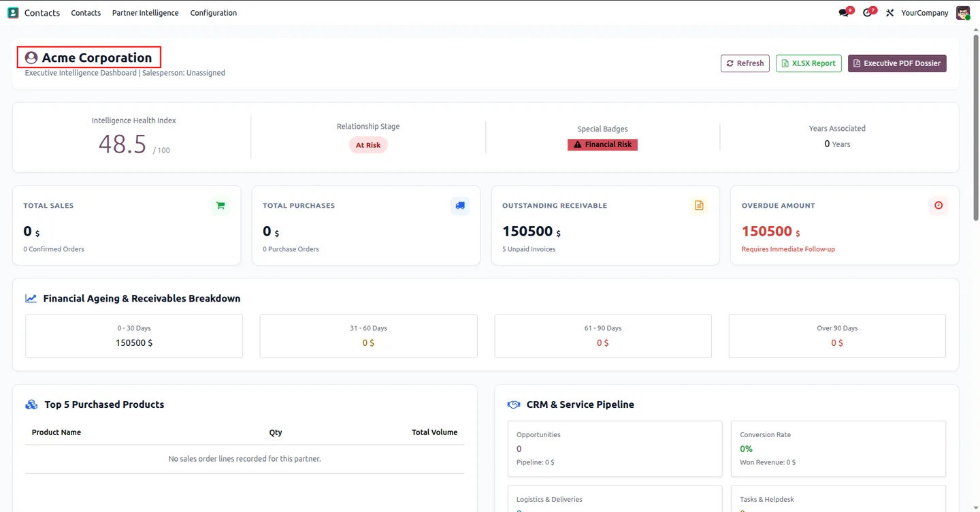Refresh the dashboard
Image resolution: width=980 pixels, height=512 pixels.
click(745, 63)
